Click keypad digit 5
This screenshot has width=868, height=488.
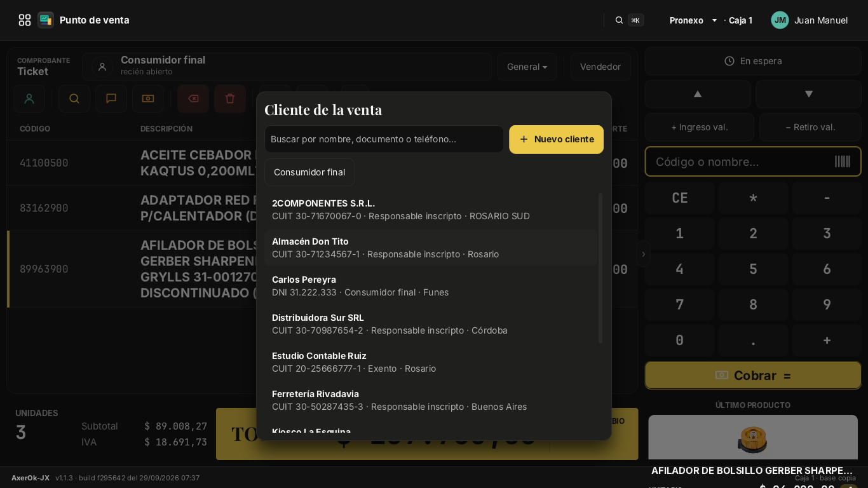[x=753, y=269]
